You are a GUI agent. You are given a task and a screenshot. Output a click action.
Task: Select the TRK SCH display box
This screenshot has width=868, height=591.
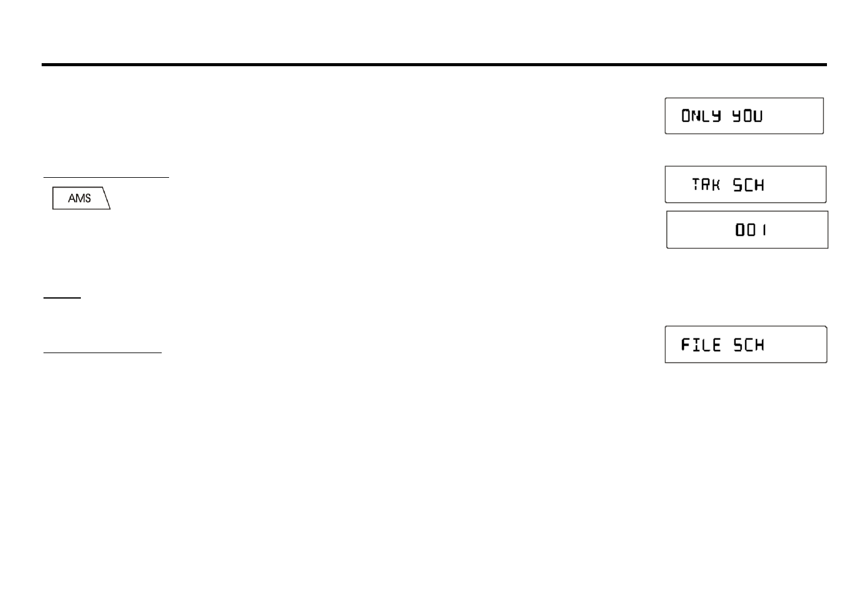click(x=745, y=185)
